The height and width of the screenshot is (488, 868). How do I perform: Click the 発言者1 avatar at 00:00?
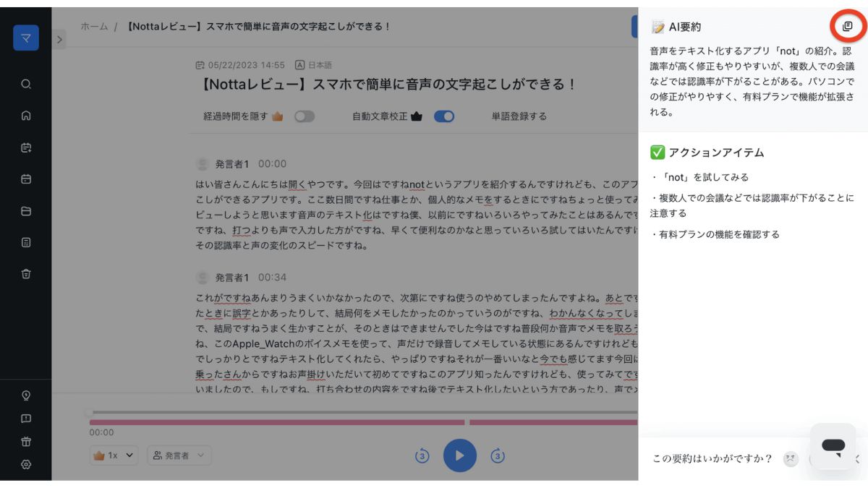pyautogui.click(x=203, y=164)
